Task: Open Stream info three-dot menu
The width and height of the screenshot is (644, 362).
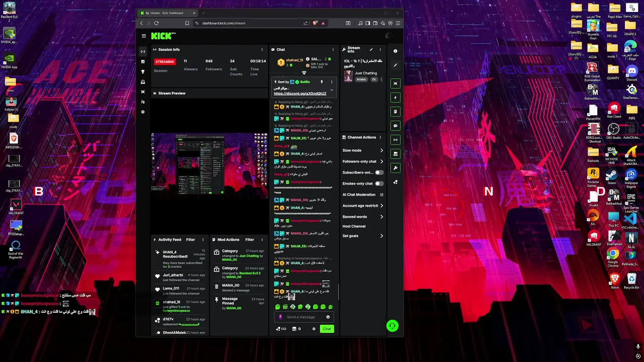Action: [380, 50]
